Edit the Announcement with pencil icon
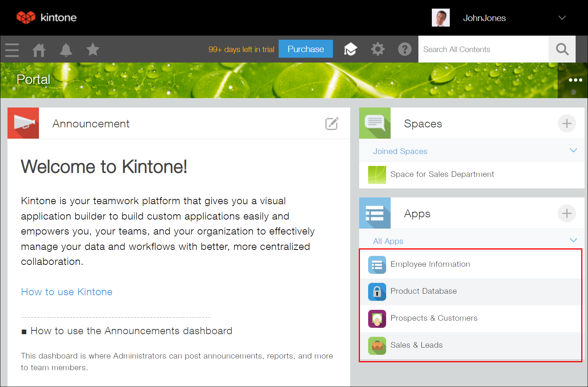Image resolution: width=588 pixels, height=387 pixels. tap(332, 124)
